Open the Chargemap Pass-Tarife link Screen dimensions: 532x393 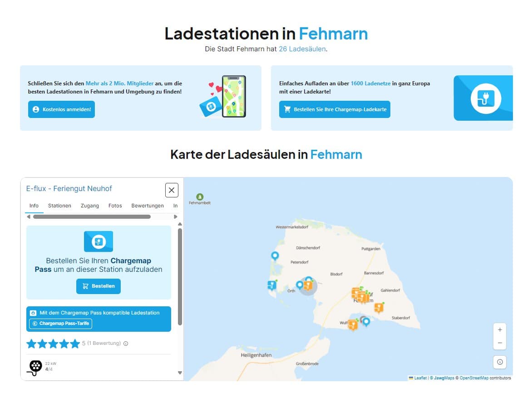(61, 324)
